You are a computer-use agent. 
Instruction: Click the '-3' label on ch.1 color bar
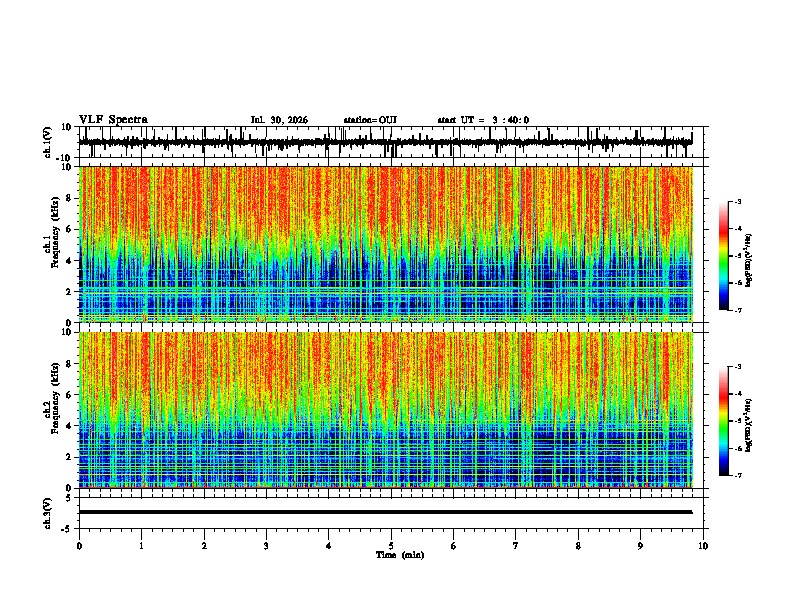[x=738, y=201]
